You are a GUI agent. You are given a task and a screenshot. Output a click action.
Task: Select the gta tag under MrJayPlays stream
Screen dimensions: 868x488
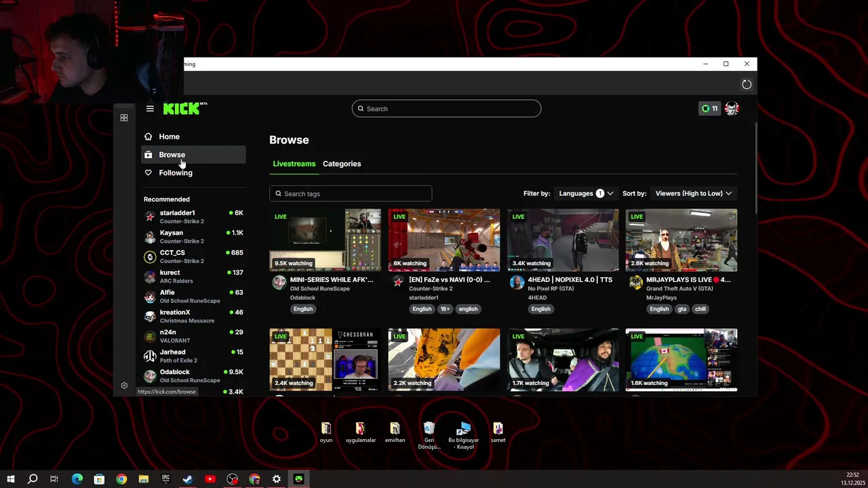pyautogui.click(x=682, y=309)
